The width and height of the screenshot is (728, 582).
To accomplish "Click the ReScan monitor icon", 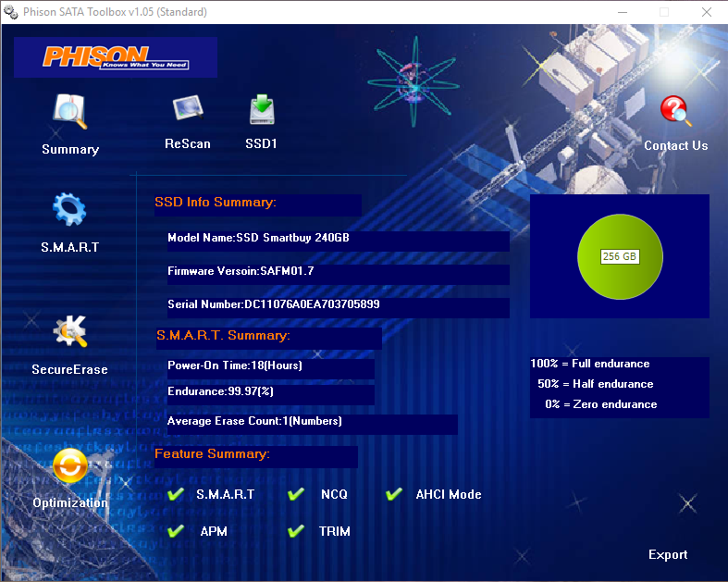I will coord(188,108).
